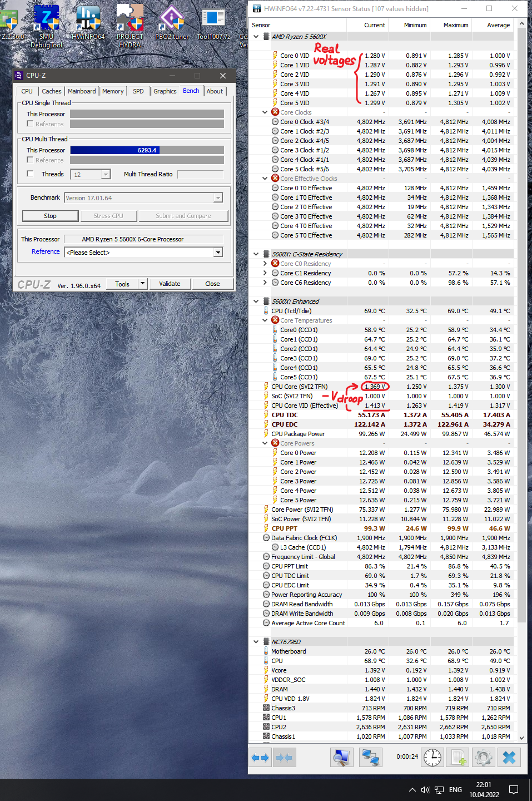
Task: Open the taskbar volume speaker icon
Action: 425,790
